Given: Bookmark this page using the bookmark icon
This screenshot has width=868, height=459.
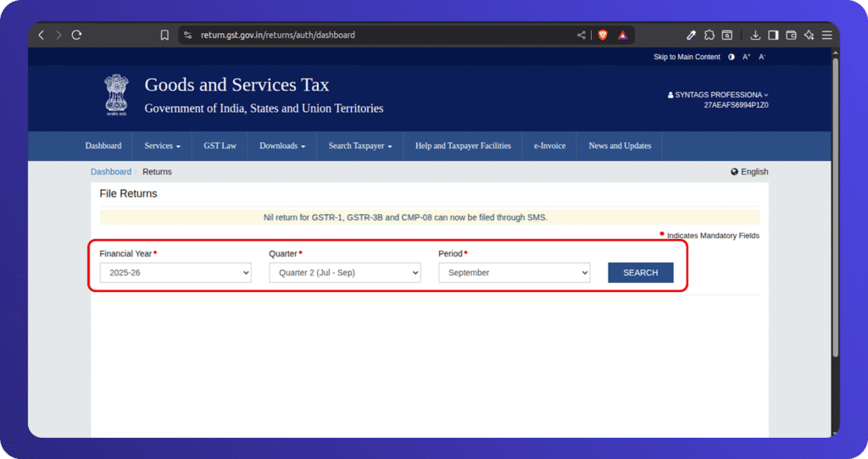Looking at the screenshot, I should (164, 35).
